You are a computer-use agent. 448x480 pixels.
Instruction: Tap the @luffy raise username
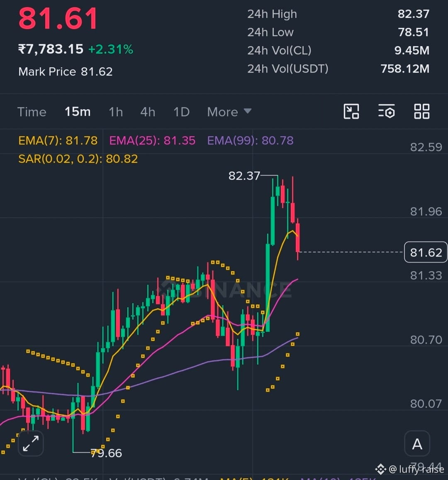pyautogui.click(x=416, y=469)
